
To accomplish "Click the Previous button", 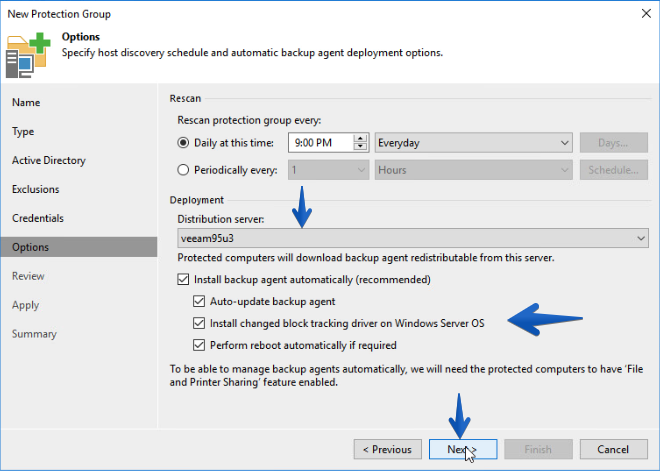I will point(388,449).
